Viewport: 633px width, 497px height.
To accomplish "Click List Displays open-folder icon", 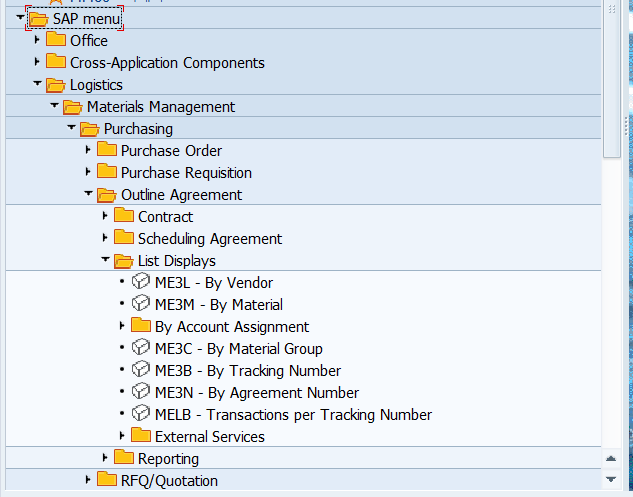I will [124, 261].
